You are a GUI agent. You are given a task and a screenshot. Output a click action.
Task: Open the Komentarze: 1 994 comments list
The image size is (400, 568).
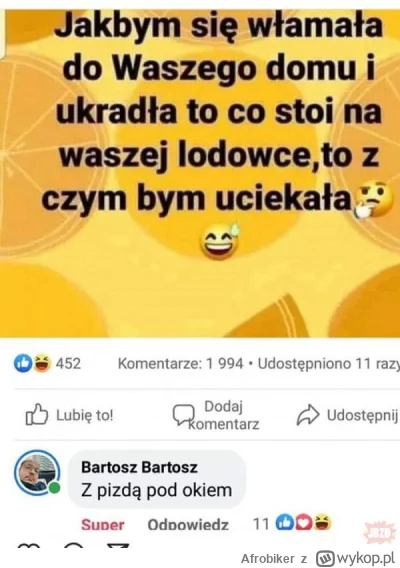pyautogui.click(x=180, y=364)
